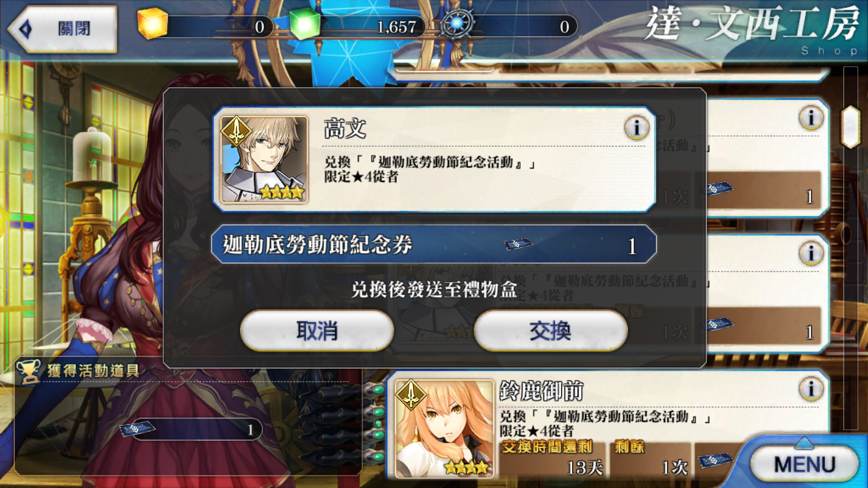Image resolution: width=868 pixels, height=488 pixels.
Task: Open info for 鈴鹿御前 listing
Action: point(811,389)
